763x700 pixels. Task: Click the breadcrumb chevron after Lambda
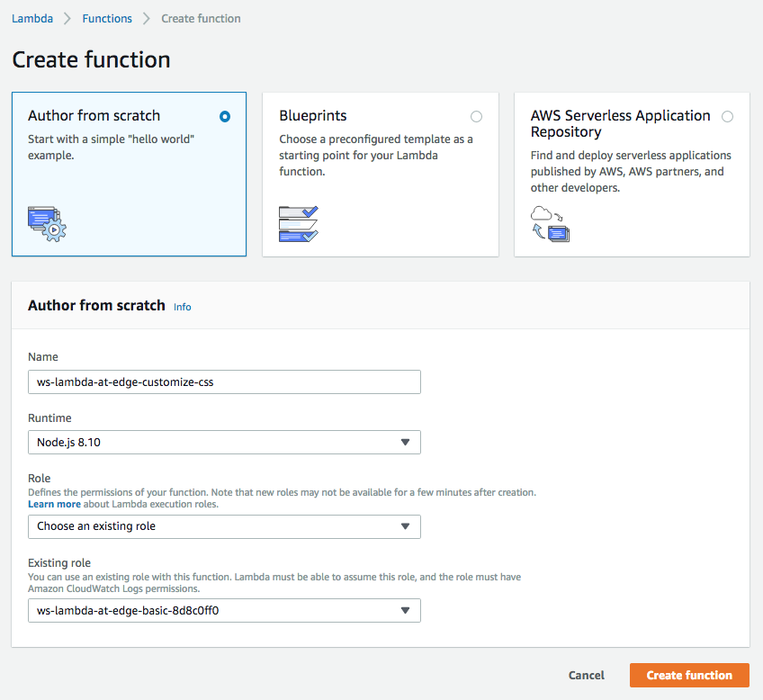click(x=67, y=19)
